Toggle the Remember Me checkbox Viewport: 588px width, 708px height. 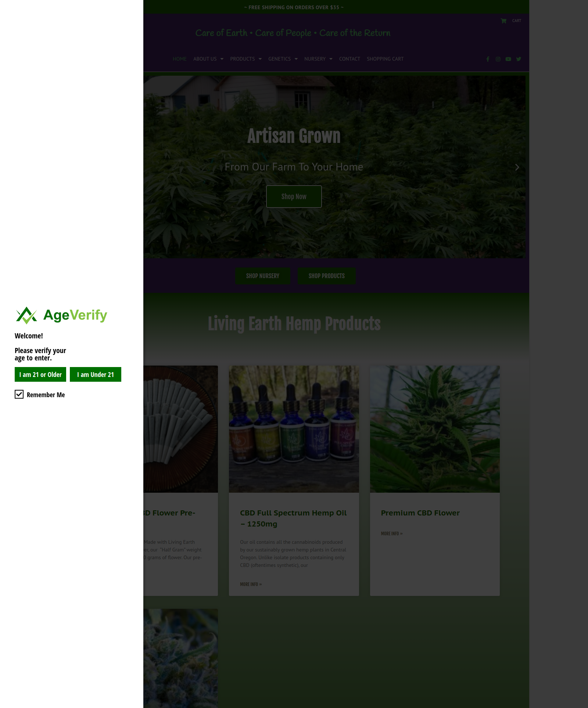coord(19,394)
